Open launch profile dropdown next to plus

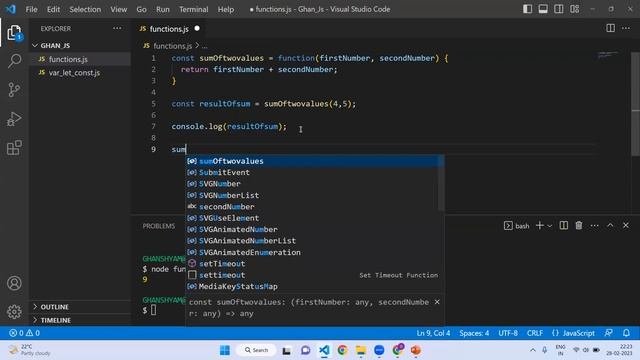click(549, 226)
